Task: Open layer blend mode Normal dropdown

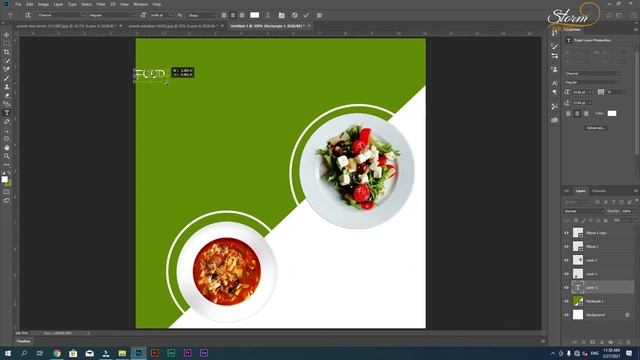Action: (x=584, y=211)
